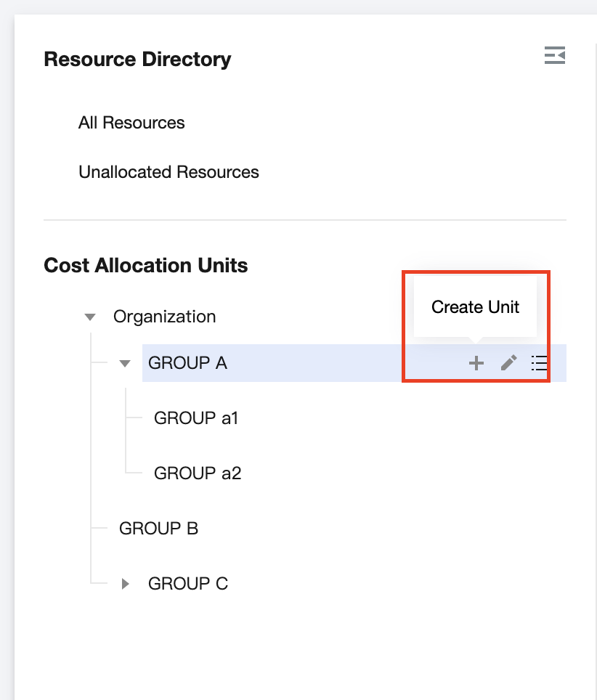Image resolution: width=597 pixels, height=700 pixels.
Task: Edit GROUP A with the pencil icon
Action: point(509,363)
